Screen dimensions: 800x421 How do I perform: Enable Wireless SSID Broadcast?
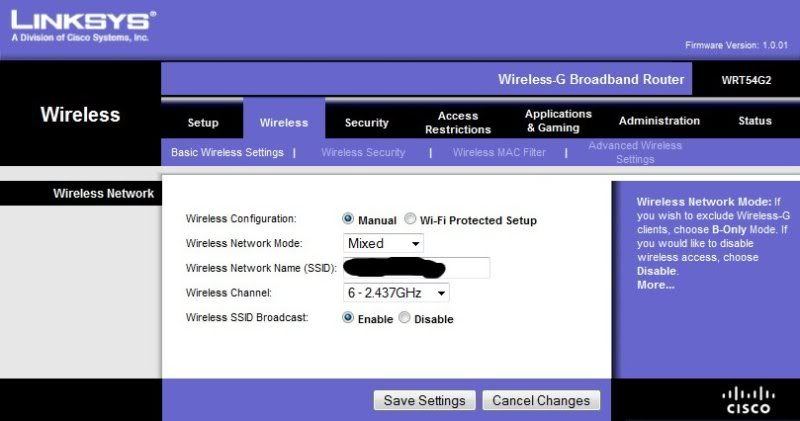348,317
